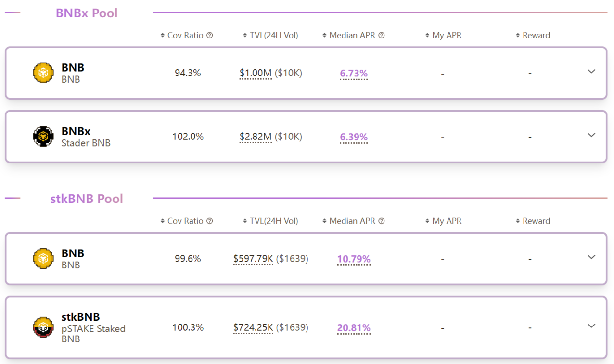This screenshot has height=364, width=614.
Task: Click Cov Ratio help icon in stkBNB Pool
Action: click(210, 221)
